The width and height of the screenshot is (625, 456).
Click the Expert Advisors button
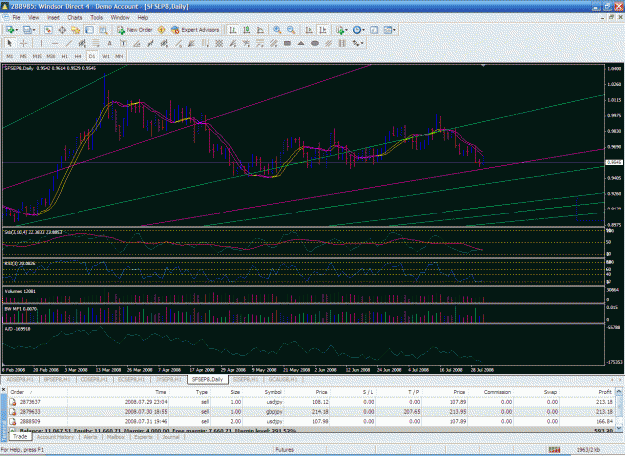point(195,30)
